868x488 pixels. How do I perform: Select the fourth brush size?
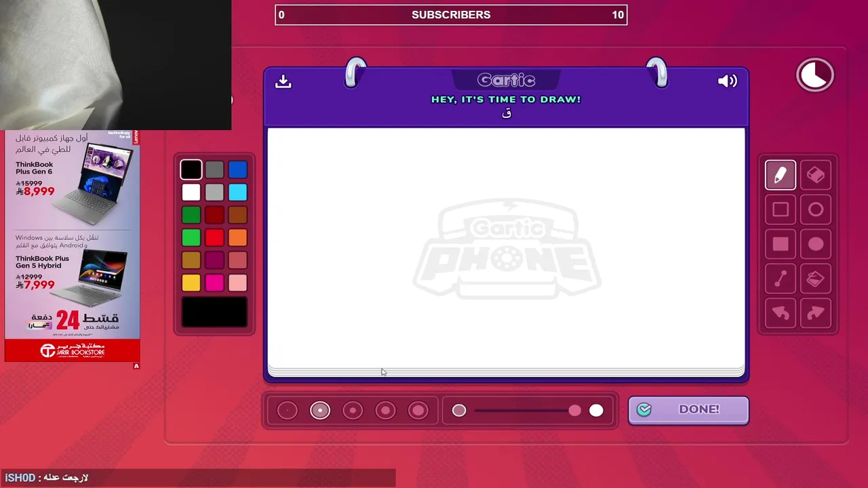click(x=385, y=410)
